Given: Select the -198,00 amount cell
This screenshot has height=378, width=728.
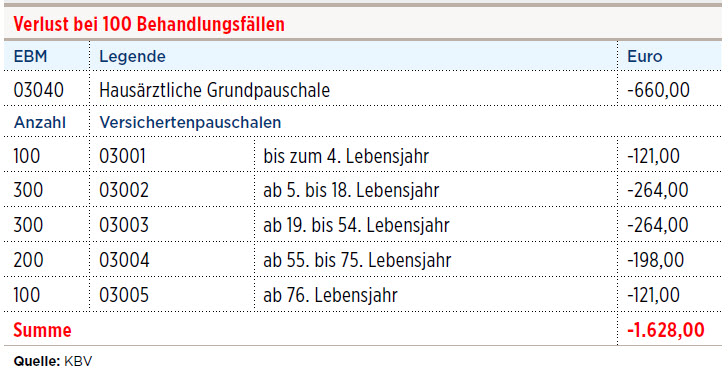Looking at the screenshot, I should [655, 260].
